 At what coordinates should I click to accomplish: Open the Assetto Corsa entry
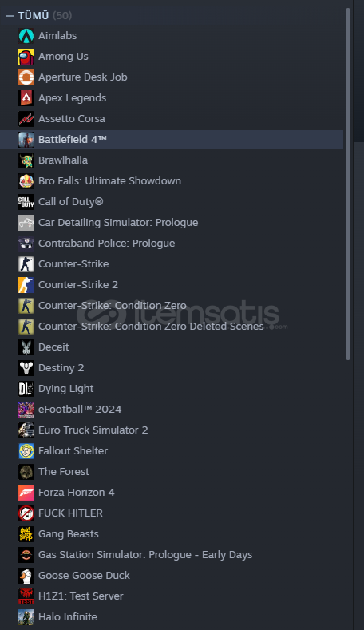[x=172, y=119]
